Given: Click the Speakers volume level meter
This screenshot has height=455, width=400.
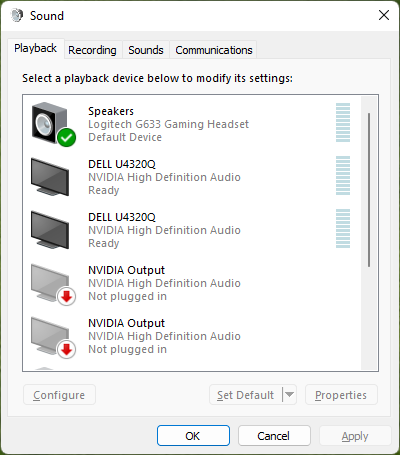Looking at the screenshot, I should tap(343, 122).
